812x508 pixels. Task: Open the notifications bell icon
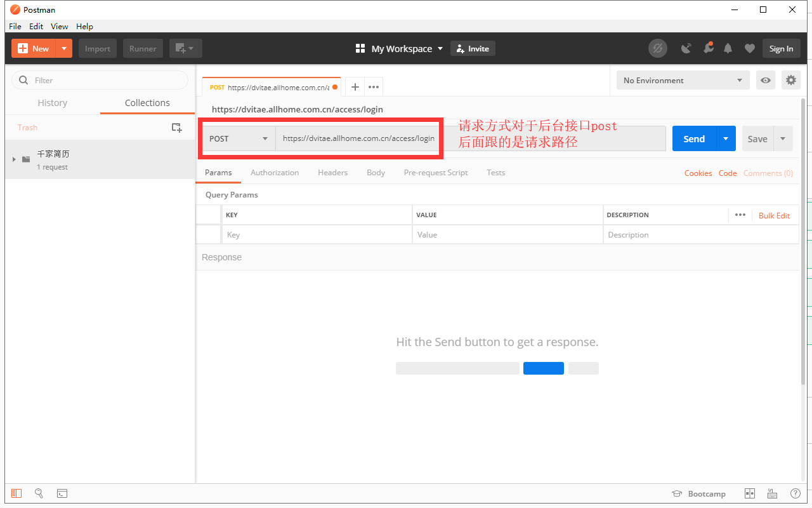728,48
